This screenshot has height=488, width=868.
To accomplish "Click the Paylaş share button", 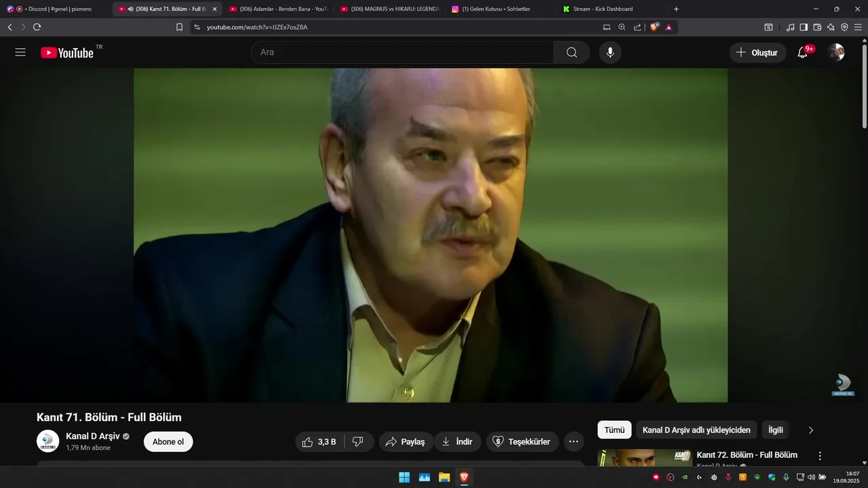I will pos(406,442).
